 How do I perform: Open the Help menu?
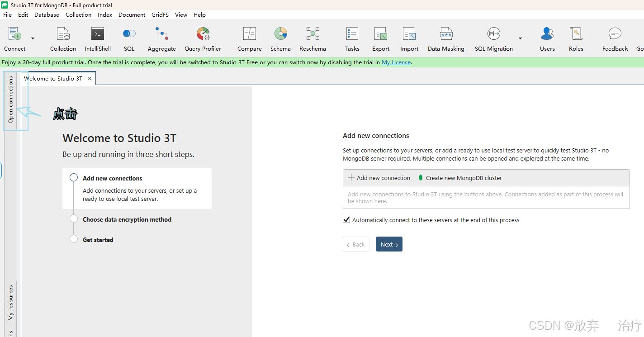click(x=199, y=14)
